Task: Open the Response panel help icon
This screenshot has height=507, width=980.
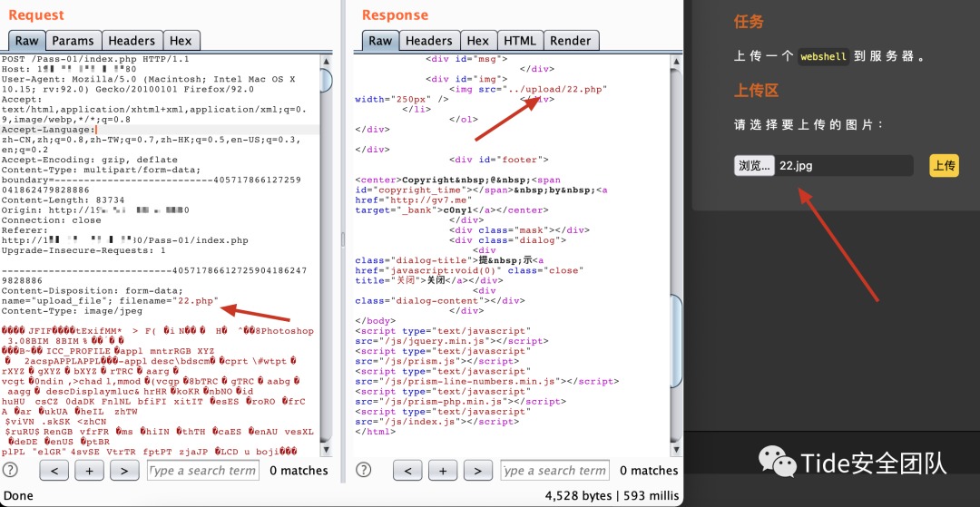Action: click(363, 470)
